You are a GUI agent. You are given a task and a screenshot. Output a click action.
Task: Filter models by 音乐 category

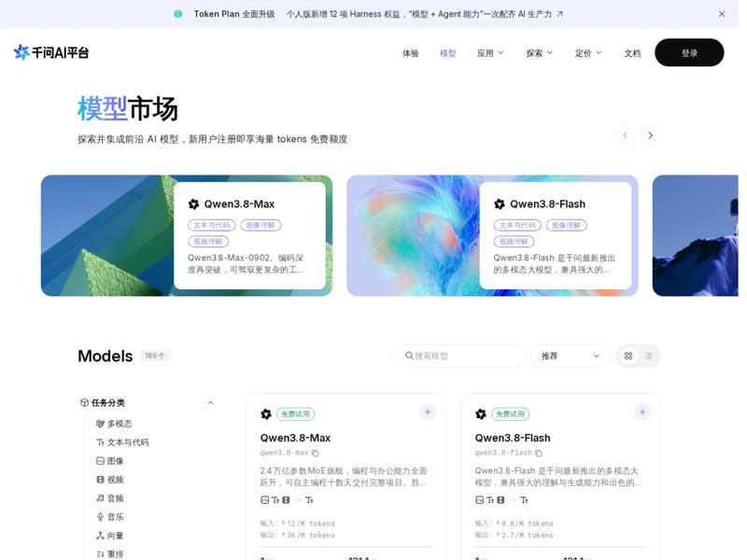(110, 517)
